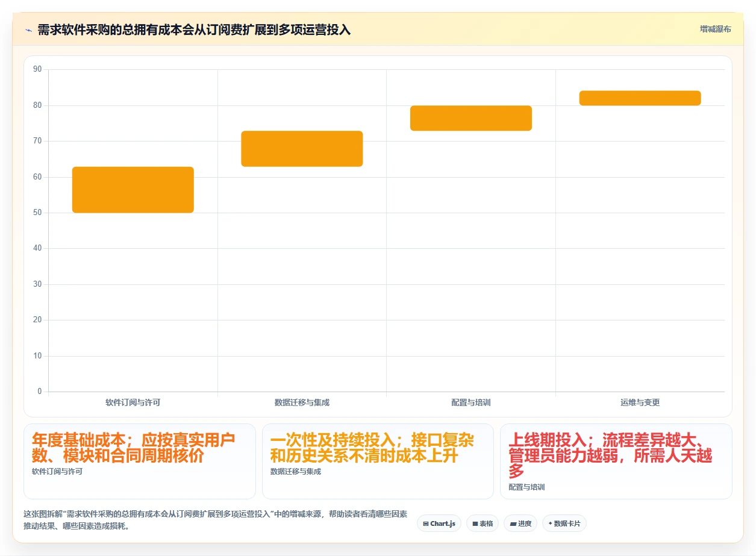Click the card headline starting 一次性及持续投入
The width and height of the screenshot is (756, 556).
[x=372, y=448]
